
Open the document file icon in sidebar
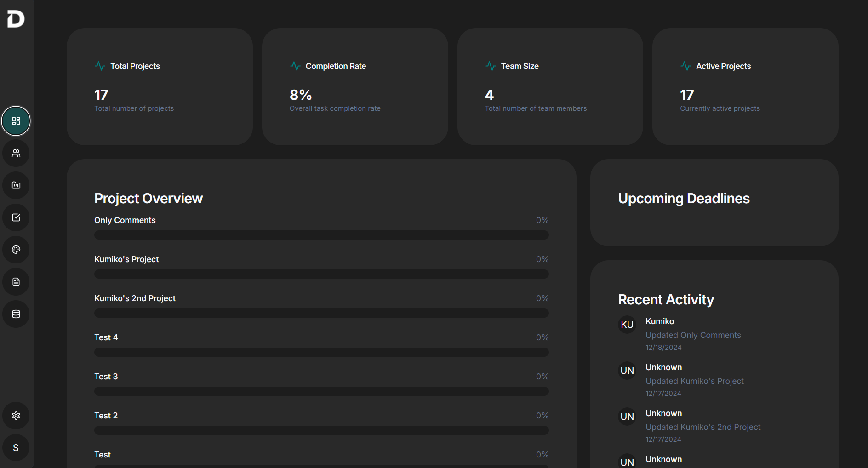point(16,282)
